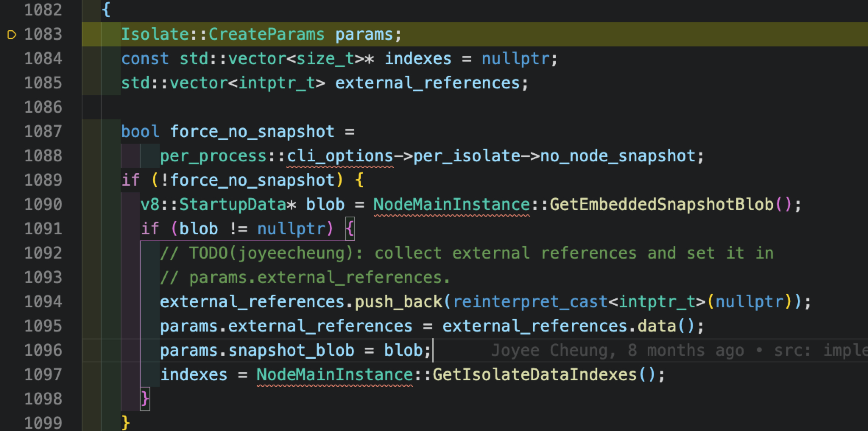Click push_back on line 1094
This screenshot has height=431, width=868.
coord(398,302)
